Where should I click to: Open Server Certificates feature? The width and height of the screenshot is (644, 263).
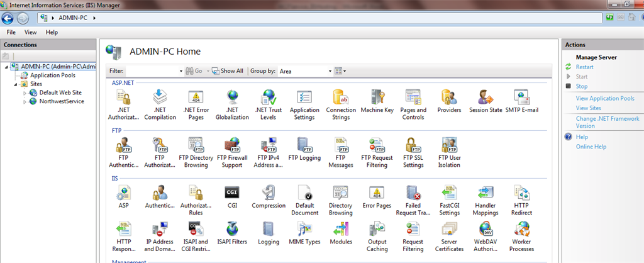(449, 237)
